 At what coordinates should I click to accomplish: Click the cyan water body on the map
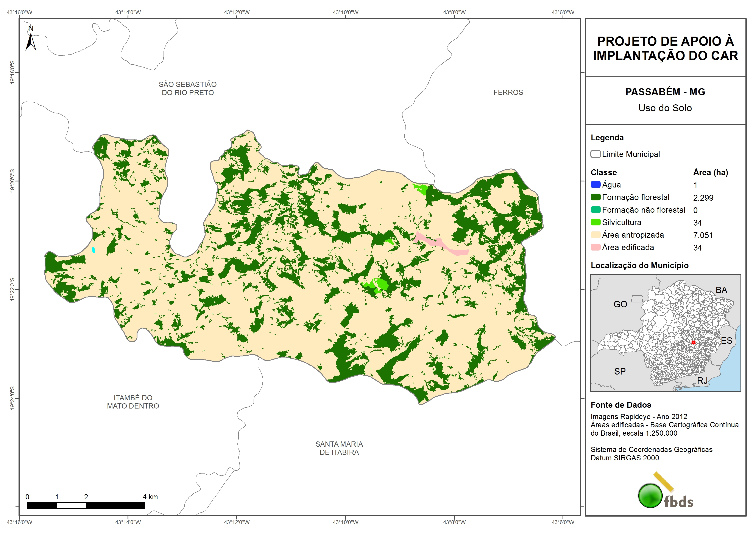(94, 250)
